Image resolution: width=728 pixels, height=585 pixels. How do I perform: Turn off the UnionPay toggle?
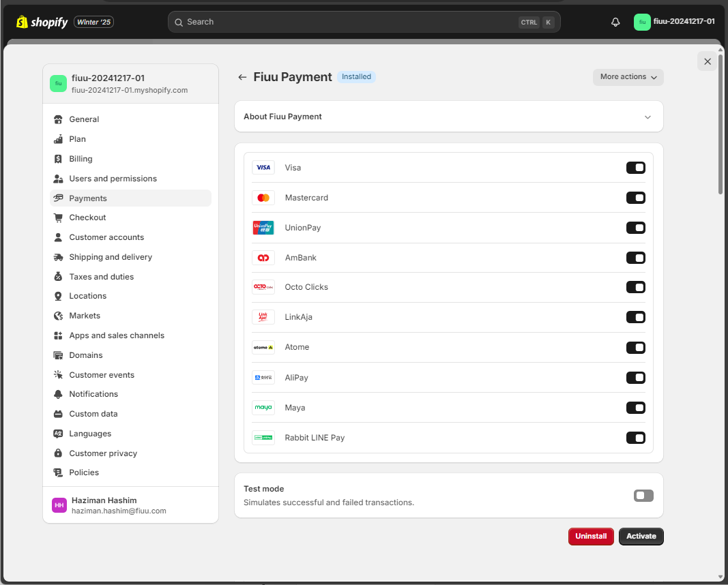tap(636, 228)
